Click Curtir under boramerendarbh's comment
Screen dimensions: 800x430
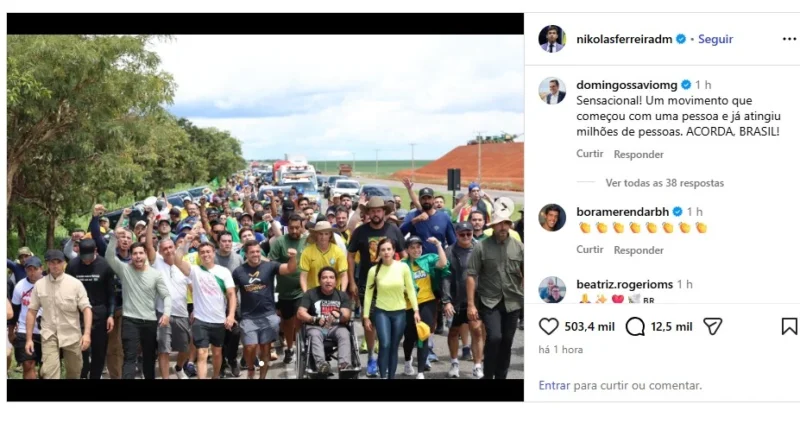[590, 249]
